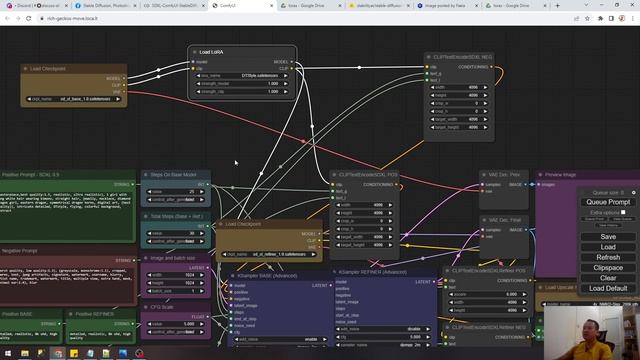Toggle collapse dot of CFG Scale node
640x360 pixels.
pyautogui.click(x=146, y=307)
